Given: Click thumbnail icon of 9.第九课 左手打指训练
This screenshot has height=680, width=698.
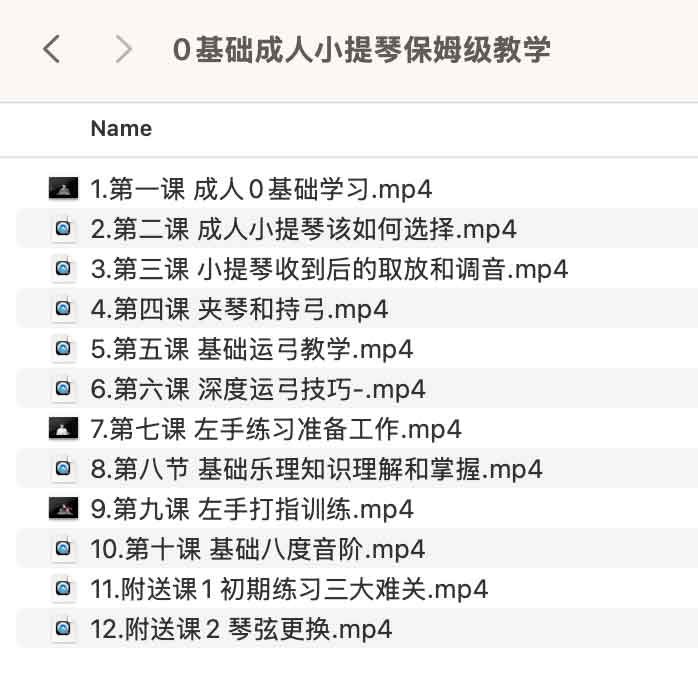Looking at the screenshot, I should tap(63, 509).
